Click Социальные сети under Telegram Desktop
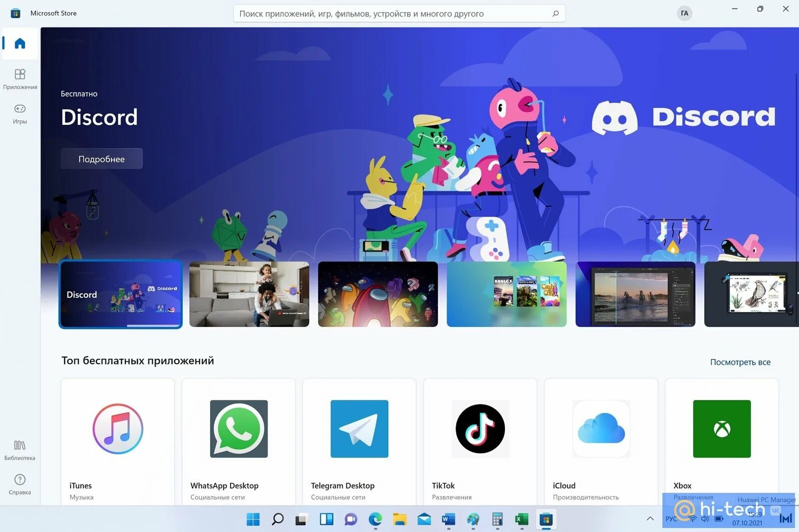This screenshot has width=799, height=532. (x=338, y=497)
